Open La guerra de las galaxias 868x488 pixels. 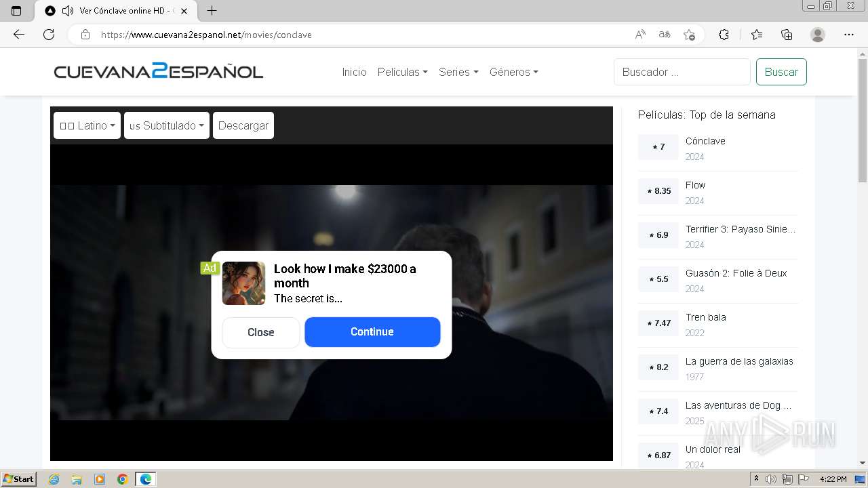[x=739, y=361]
